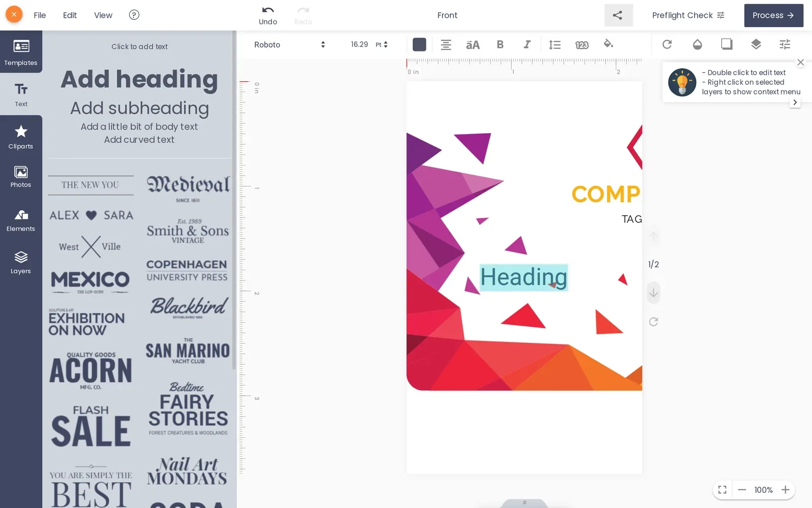The height and width of the screenshot is (508, 812).
Task: Select the MEXICO text template
Action: (90, 282)
